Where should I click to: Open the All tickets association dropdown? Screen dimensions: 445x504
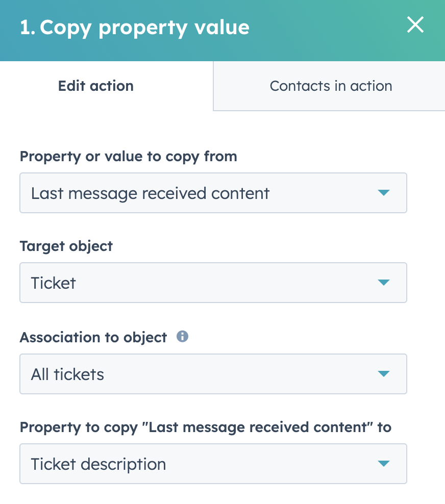tap(213, 374)
